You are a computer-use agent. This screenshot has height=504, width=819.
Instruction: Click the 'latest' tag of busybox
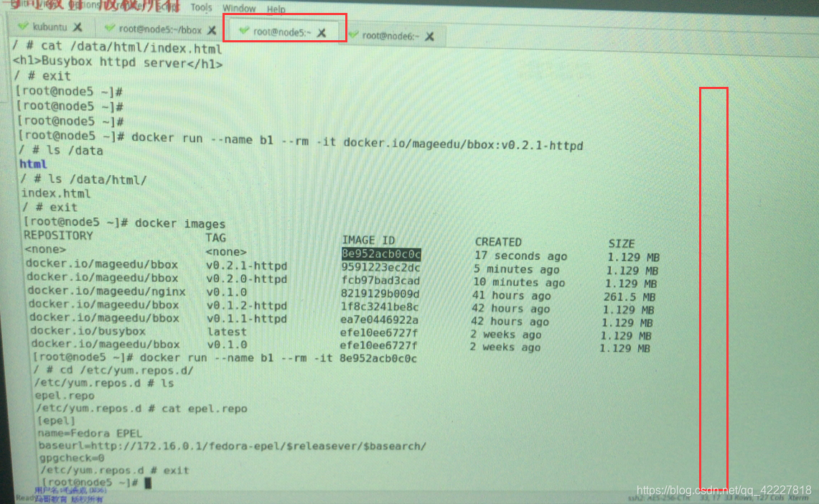click(x=227, y=332)
